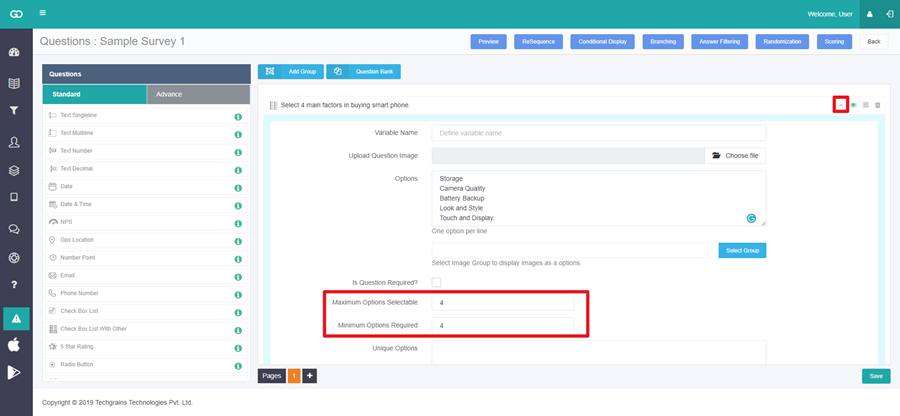The height and width of the screenshot is (416, 900).
Task: Click the Apple icon in sidebar
Action: [14, 345]
